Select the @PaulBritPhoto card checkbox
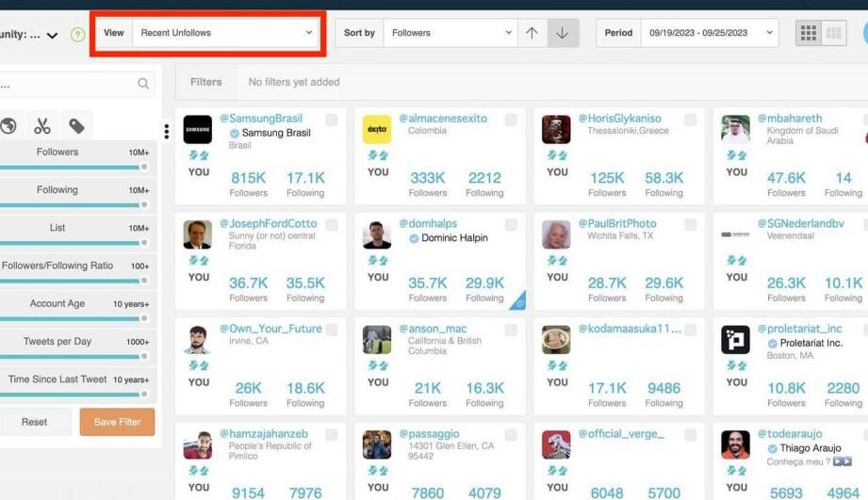Screen dimensions: 868x500 click(x=690, y=224)
